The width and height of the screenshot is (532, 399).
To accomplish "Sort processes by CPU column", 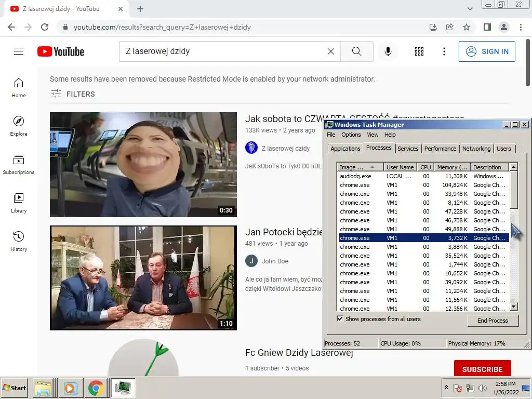I will pyautogui.click(x=425, y=167).
